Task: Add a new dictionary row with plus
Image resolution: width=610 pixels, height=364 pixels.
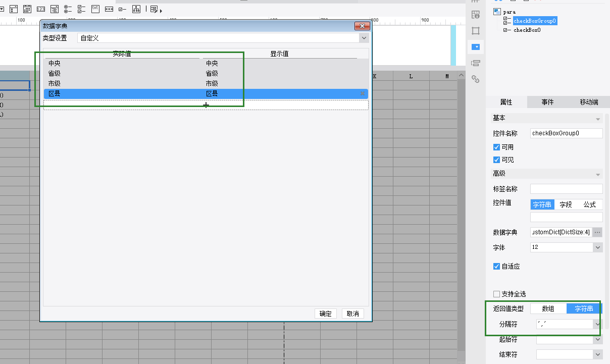Action: point(206,105)
